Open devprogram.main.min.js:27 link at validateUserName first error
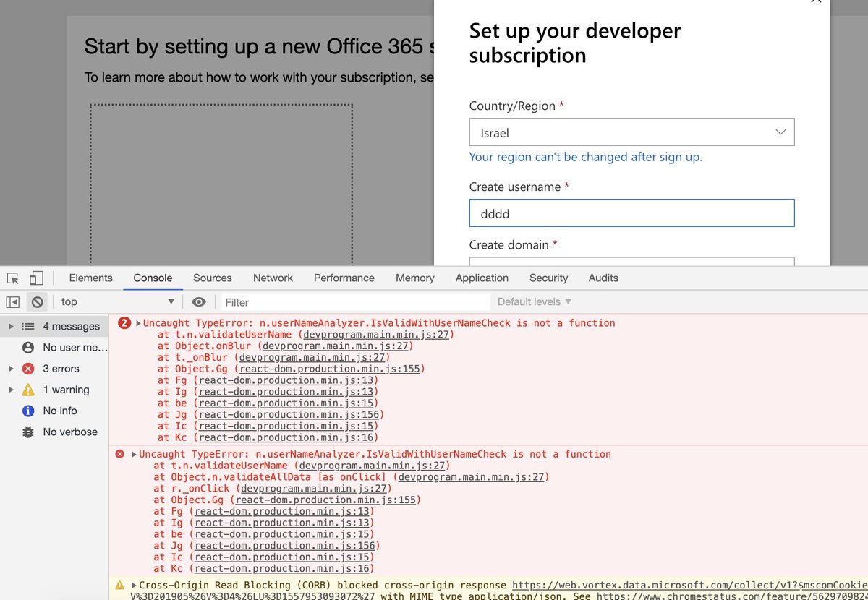This screenshot has height=600, width=868. [x=375, y=335]
